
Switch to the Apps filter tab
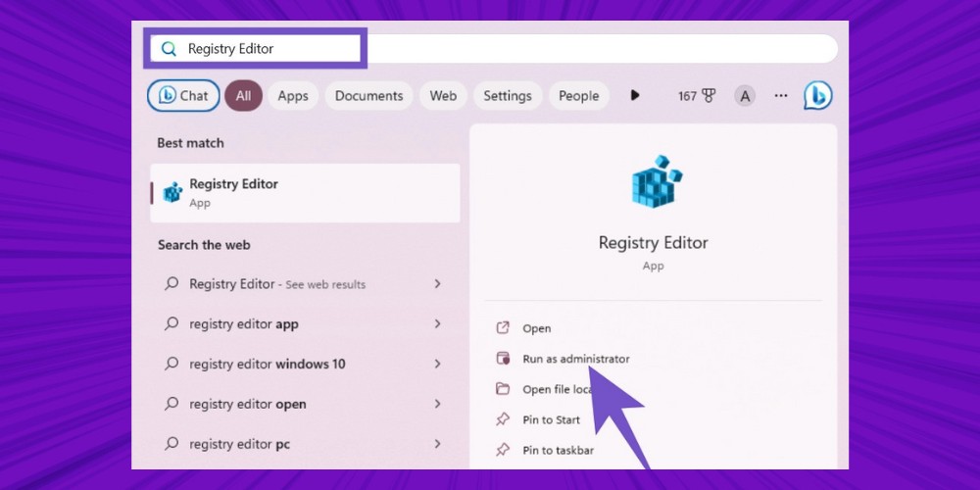pos(292,96)
